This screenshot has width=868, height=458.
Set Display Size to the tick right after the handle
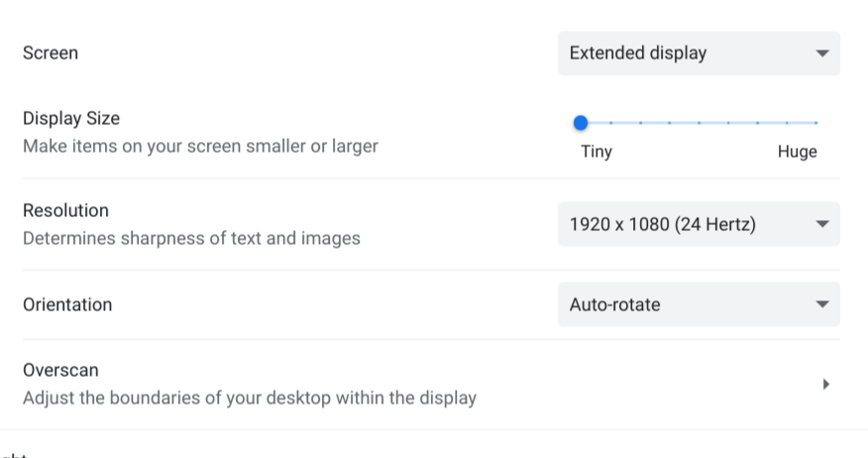point(610,123)
